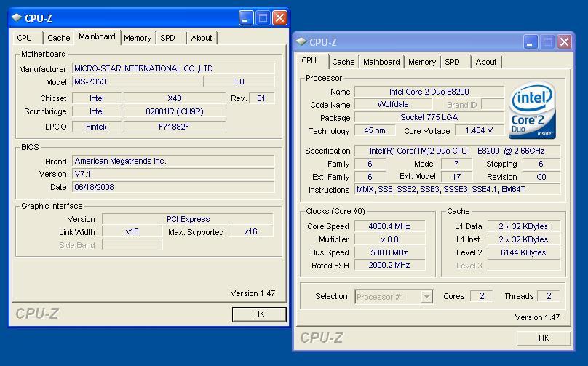The width and height of the screenshot is (588, 366).
Task: Click the Core Speed 4000.4 MHz value
Action: 389,226
